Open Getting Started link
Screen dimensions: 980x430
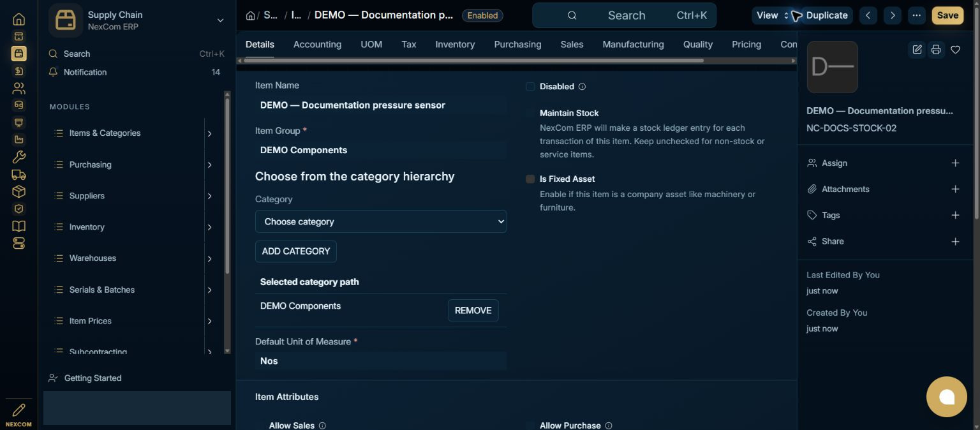pyautogui.click(x=93, y=378)
